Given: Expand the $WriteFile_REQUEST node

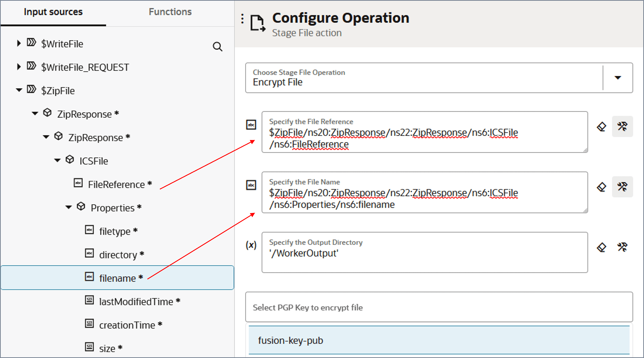Looking at the screenshot, I should tap(19, 67).
